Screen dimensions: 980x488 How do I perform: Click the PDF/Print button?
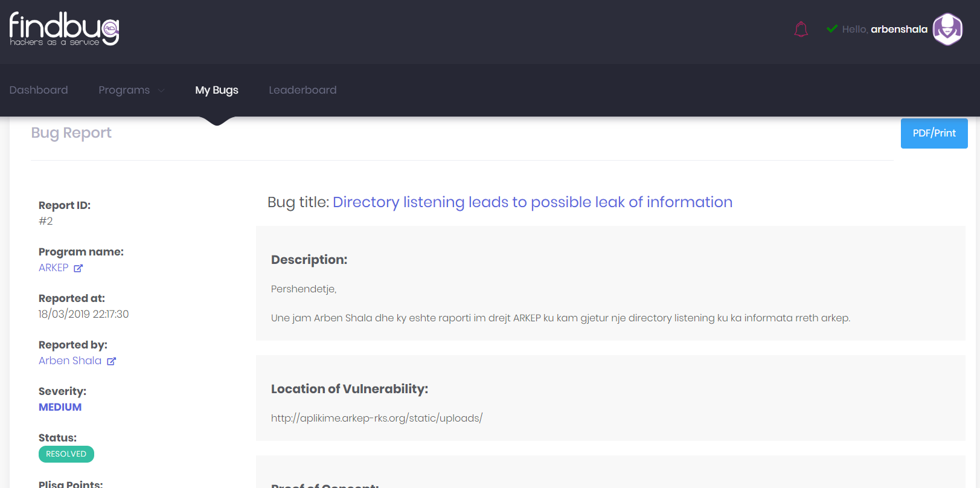click(x=934, y=133)
